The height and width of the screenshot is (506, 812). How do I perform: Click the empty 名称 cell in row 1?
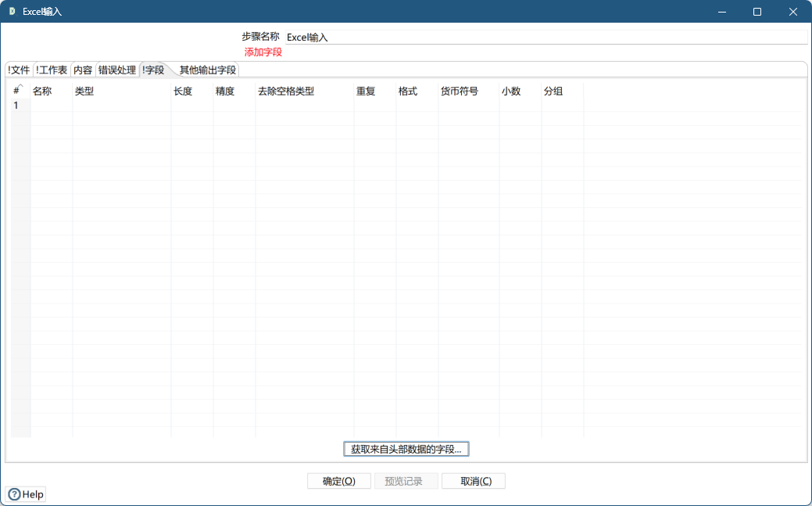coord(50,105)
